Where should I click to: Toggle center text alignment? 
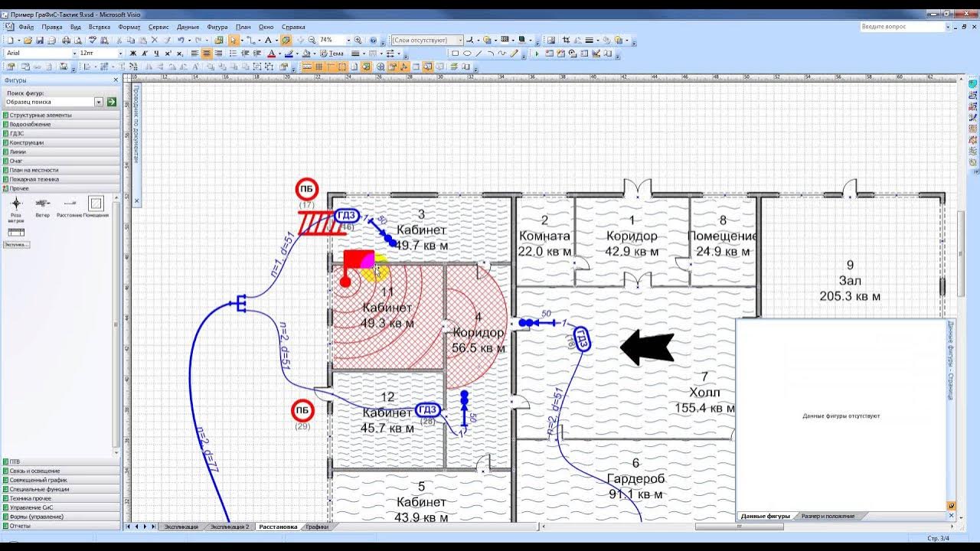coord(207,54)
